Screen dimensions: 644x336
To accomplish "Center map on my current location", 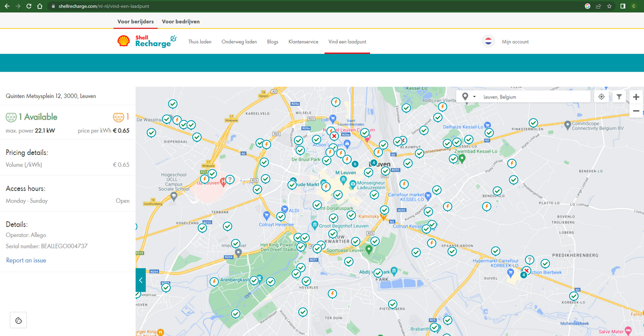I will click(601, 97).
